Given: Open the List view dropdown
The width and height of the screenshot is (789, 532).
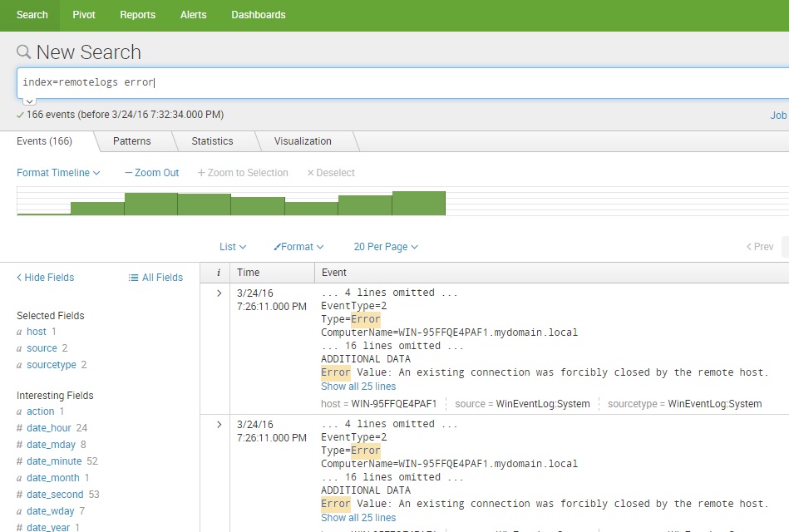Looking at the screenshot, I should point(233,247).
